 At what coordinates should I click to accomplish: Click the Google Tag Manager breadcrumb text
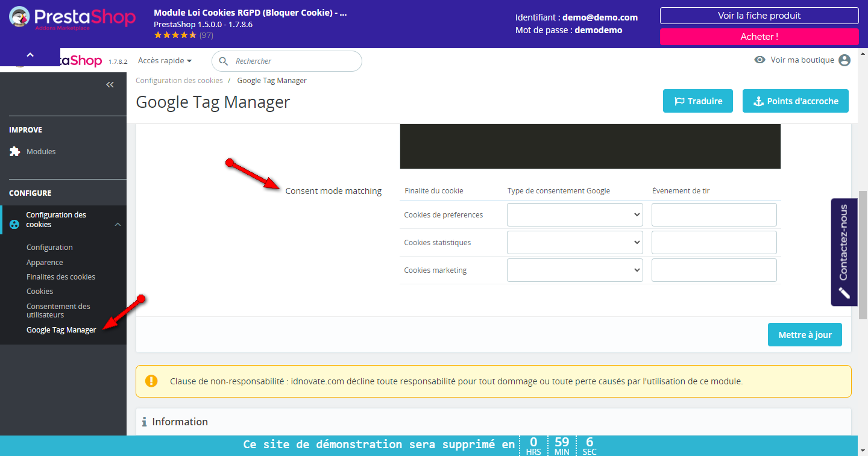coord(272,81)
